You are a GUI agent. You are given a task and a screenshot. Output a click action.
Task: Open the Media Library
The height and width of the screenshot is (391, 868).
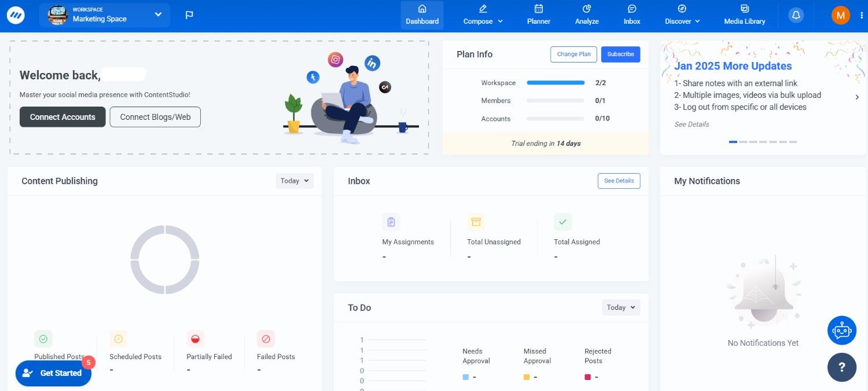click(x=744, y=15)
